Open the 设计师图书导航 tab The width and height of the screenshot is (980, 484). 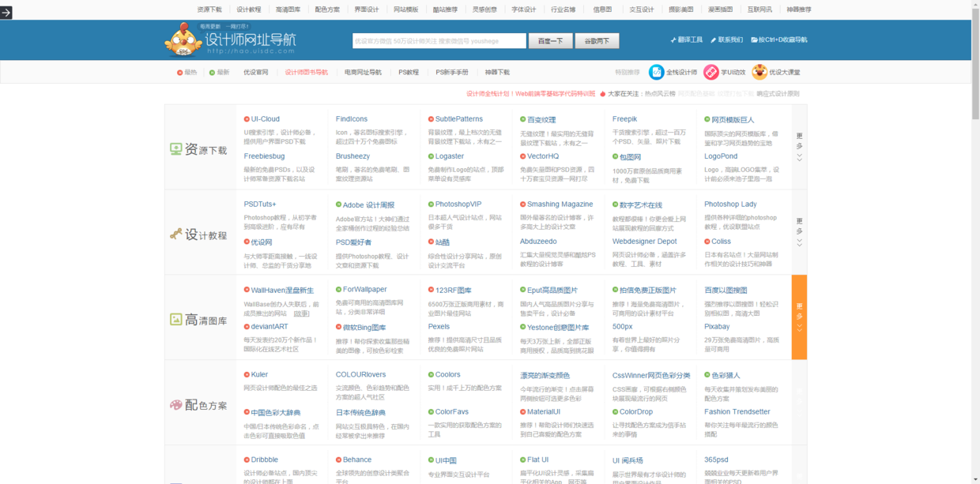307,72
